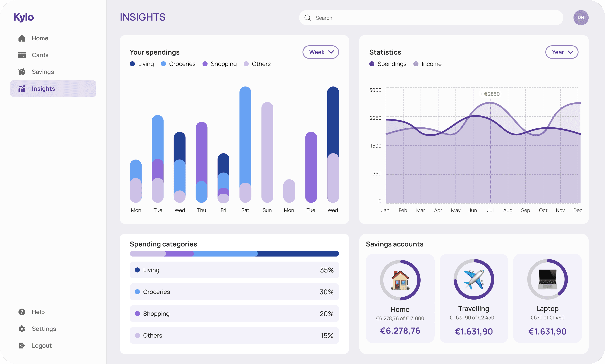
Task: Click the Savings piggy bank icon
Action: pyautogui.click(x=22, y=72)
